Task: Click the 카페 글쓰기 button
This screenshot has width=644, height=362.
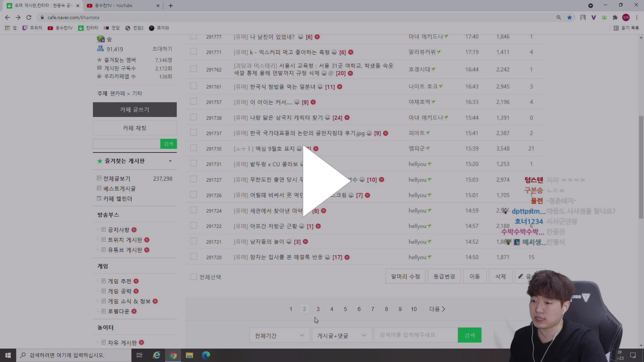Action: pyautogui.click(x=135, y=110)
